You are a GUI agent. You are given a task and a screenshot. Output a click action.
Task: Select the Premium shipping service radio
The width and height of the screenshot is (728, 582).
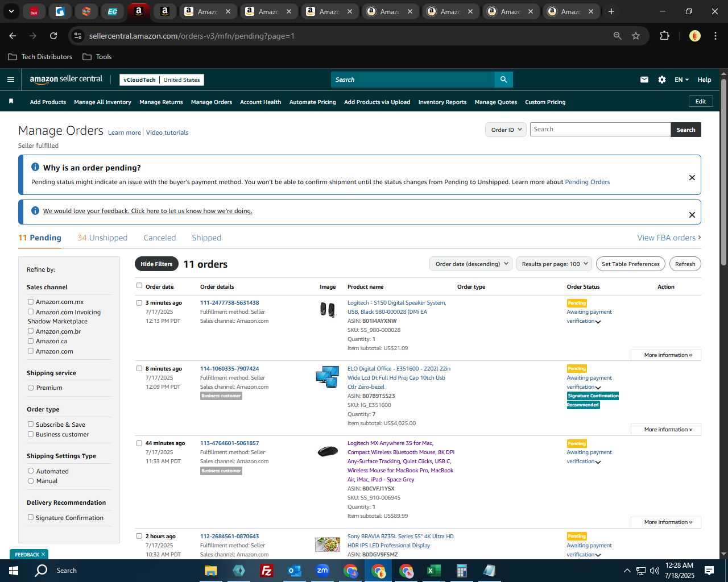pos(31,388)
